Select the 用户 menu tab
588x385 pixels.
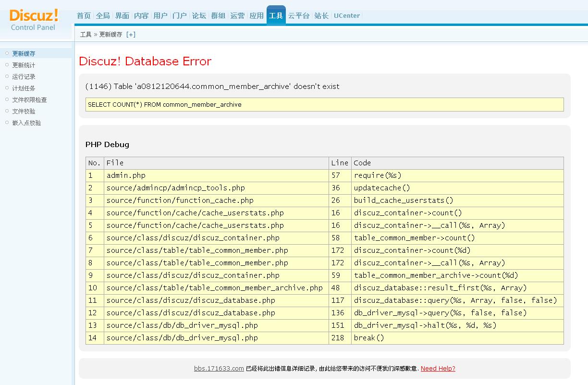click(160, 16)
